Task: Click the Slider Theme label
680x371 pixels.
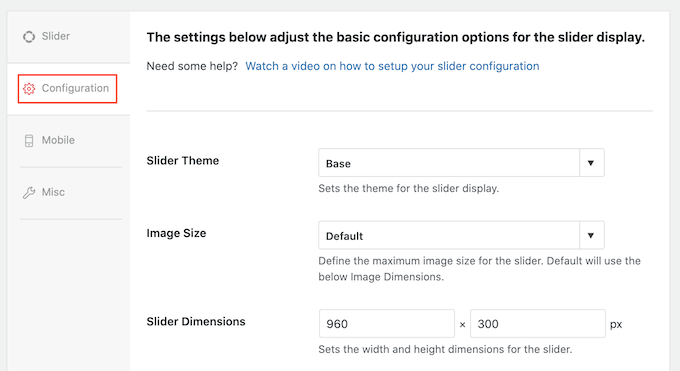Action: coord(183,161)
